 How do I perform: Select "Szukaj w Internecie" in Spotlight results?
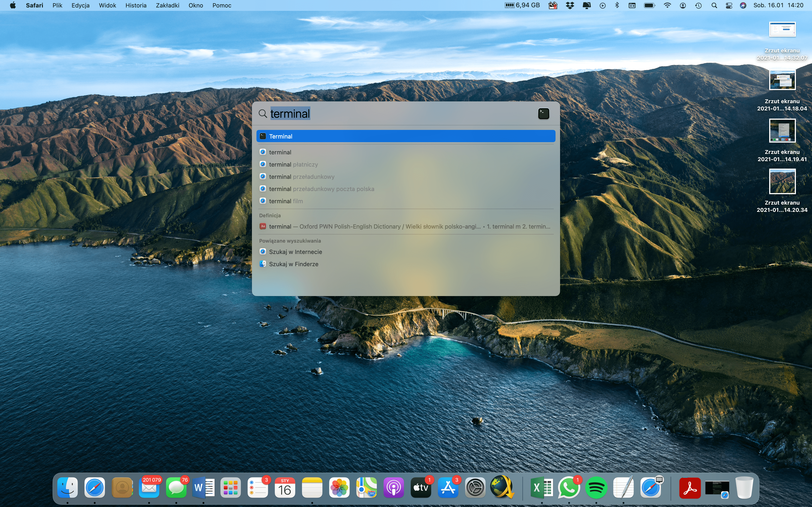click(x=295, y=251)
